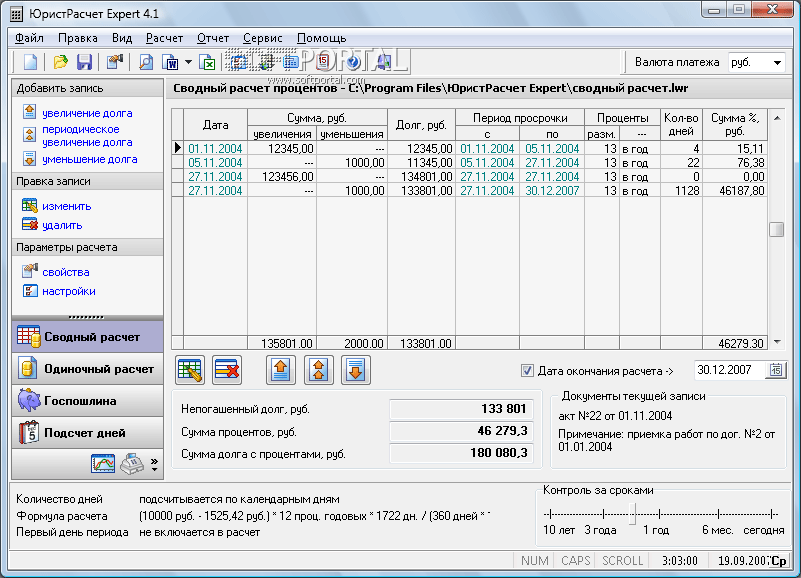
Task: Export report to Word via toolbar icon
Action: pyautogui.click(x=171, y=62)
